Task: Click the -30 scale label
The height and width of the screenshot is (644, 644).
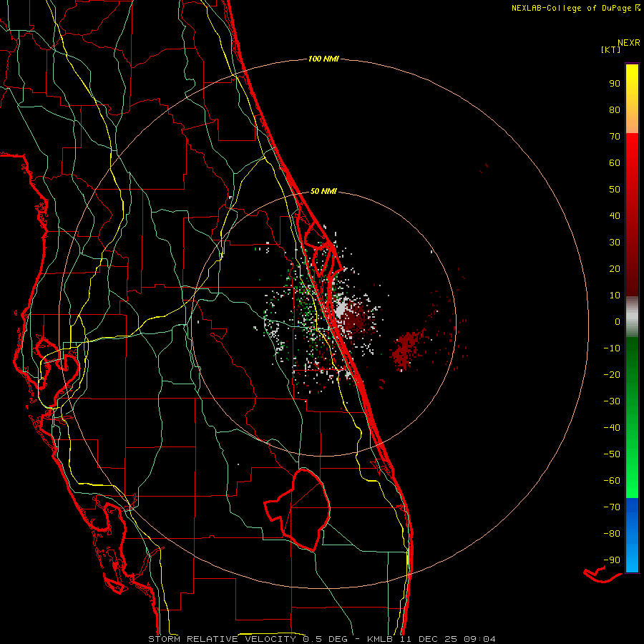Action: pyautogui.click(x=612, y=401)
